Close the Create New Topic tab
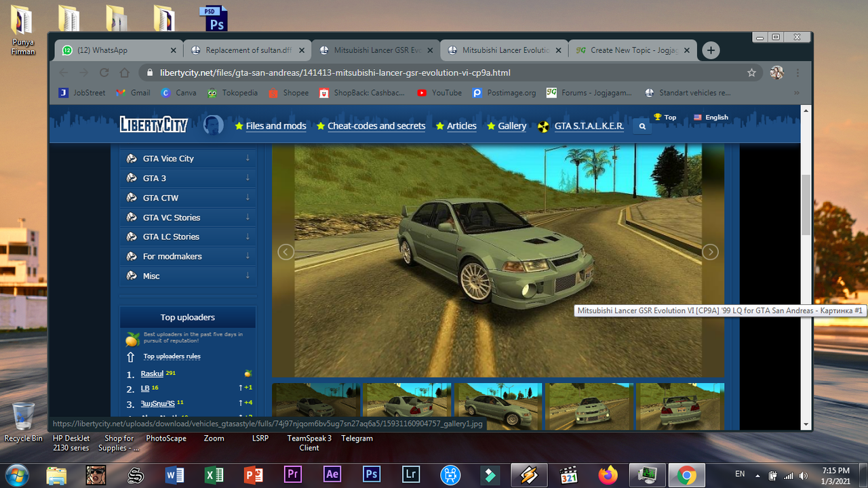The image size is (868, 488). [x=687, y=50]
